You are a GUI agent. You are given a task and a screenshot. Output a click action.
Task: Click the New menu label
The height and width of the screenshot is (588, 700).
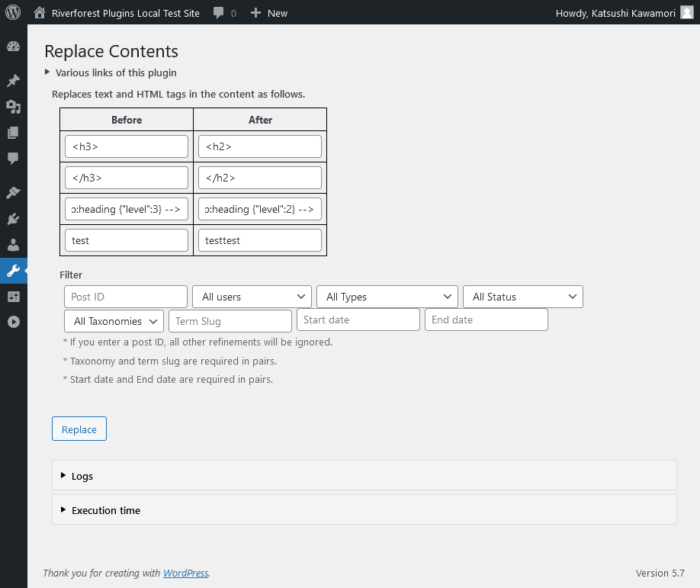point(278,13)
